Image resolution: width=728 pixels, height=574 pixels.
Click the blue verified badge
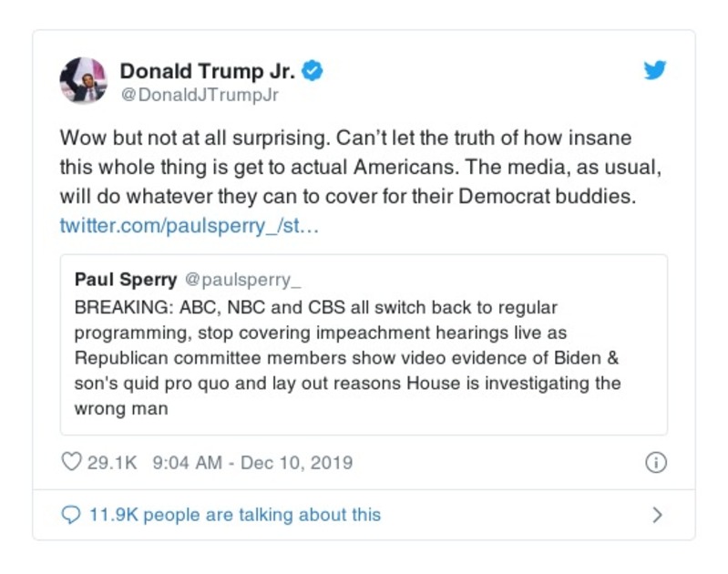coord(313,71)
